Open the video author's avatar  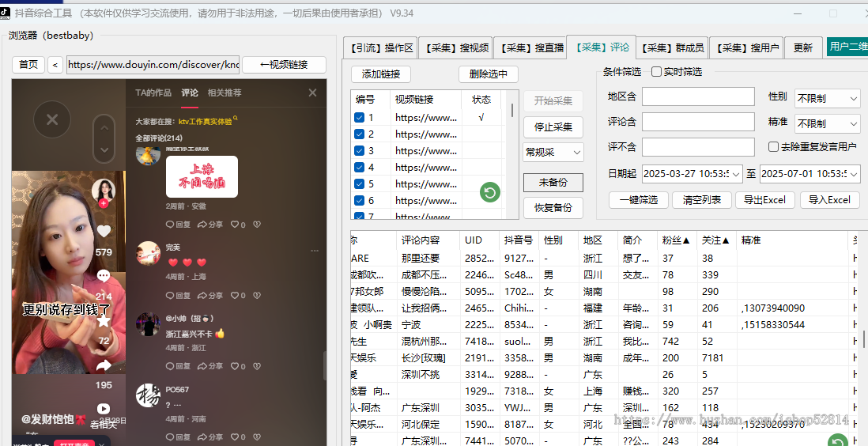point(103,191)
